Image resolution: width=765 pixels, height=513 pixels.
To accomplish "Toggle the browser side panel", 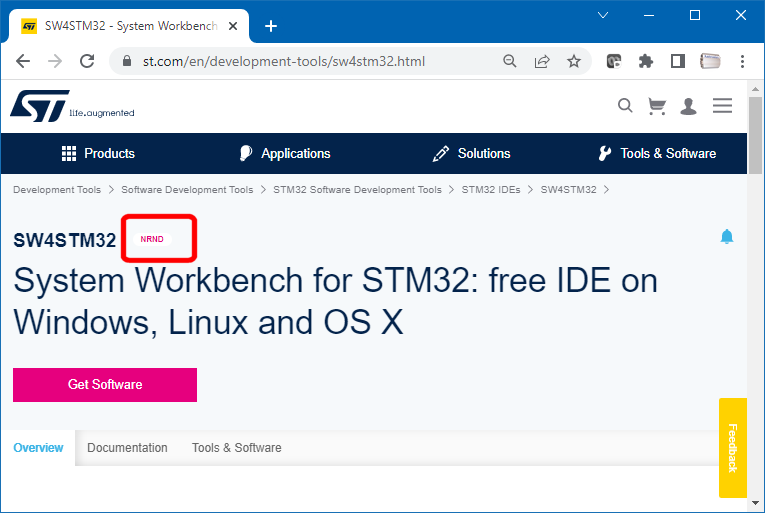I will [678, 61].
